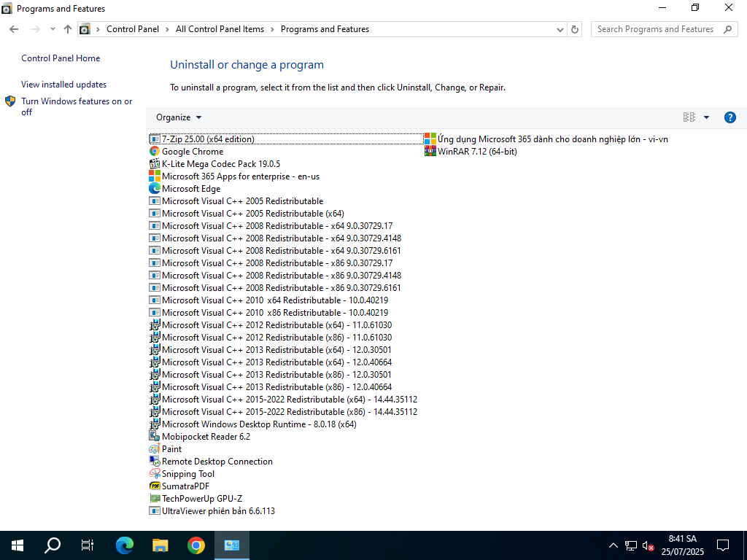Click the Google Chrome icon in program list

(x=155, y=152)
